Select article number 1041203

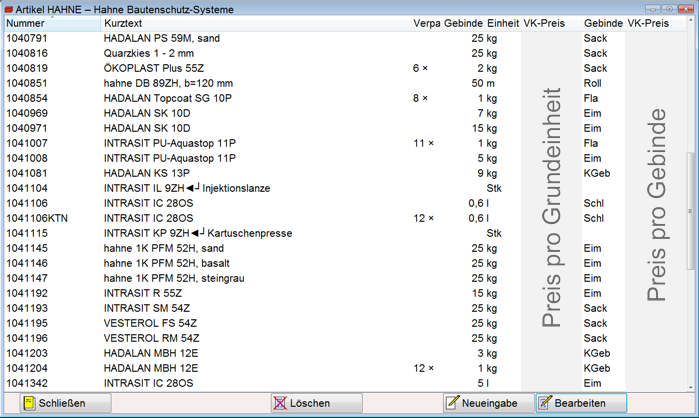(345, 353)
